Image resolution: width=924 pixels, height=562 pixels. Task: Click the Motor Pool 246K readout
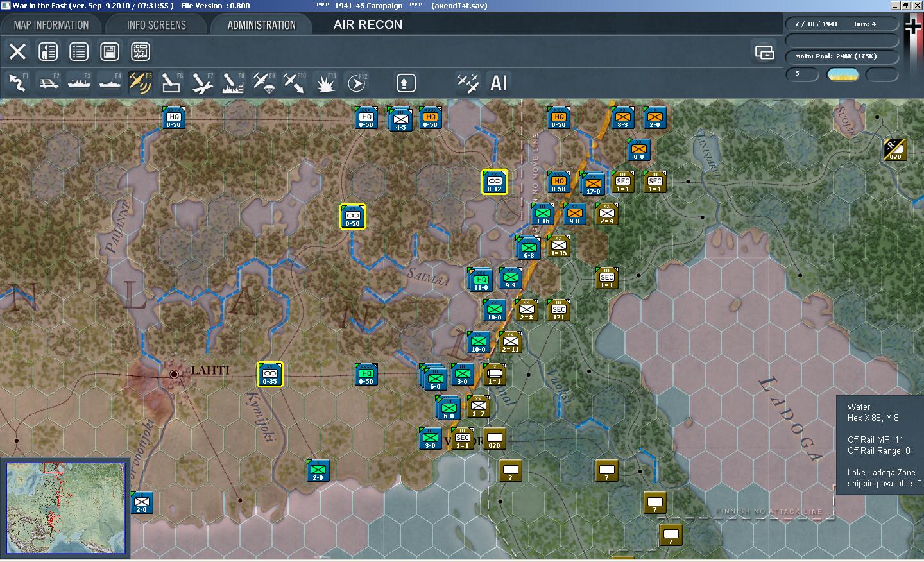[841, 56]
